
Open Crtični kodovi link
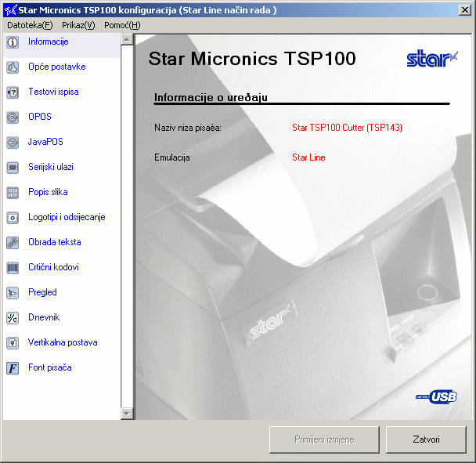(53, 267)
